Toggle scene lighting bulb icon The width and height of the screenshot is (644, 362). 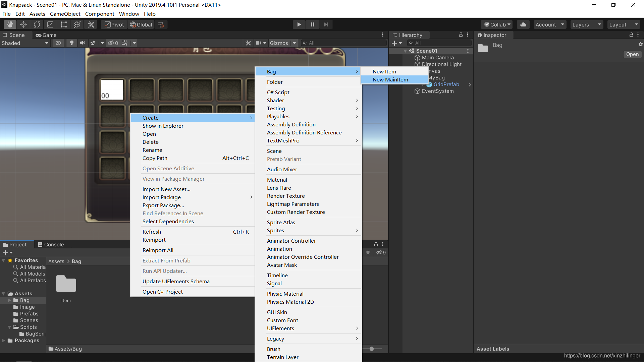[71, 43]
